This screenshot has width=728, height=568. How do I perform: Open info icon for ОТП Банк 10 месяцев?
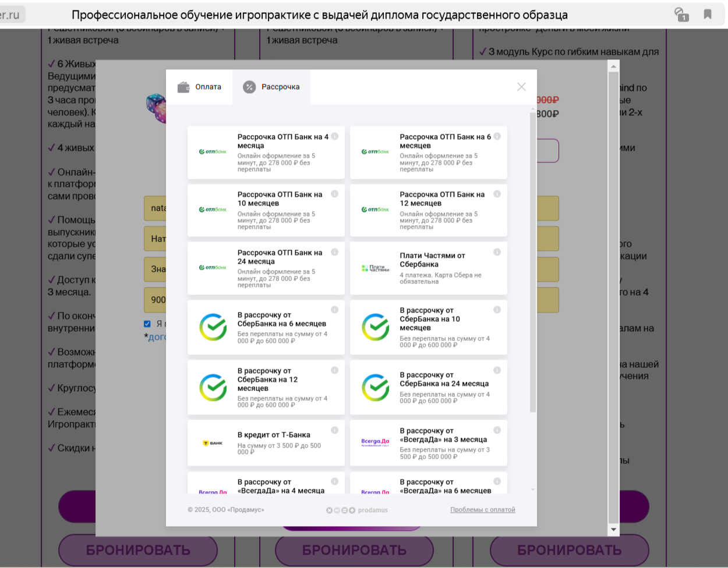point(334,194)
